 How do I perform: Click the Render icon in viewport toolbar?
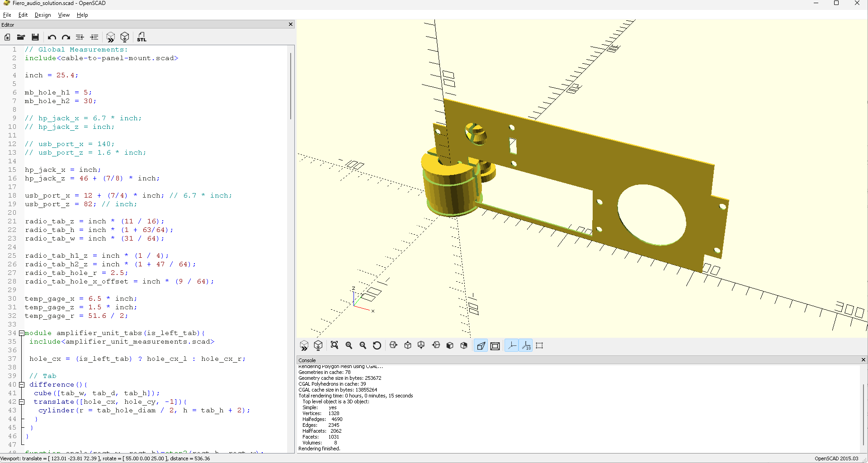click(318, 346)
